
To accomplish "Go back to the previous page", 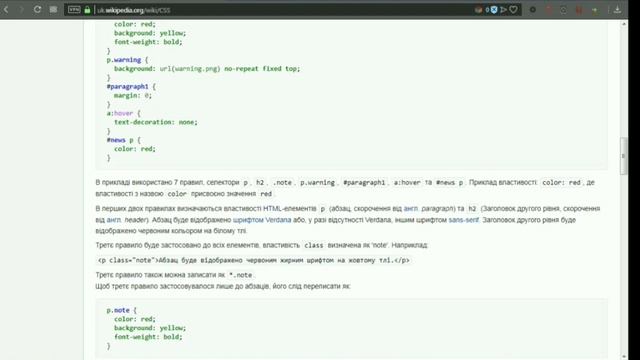I will point(7,9).
